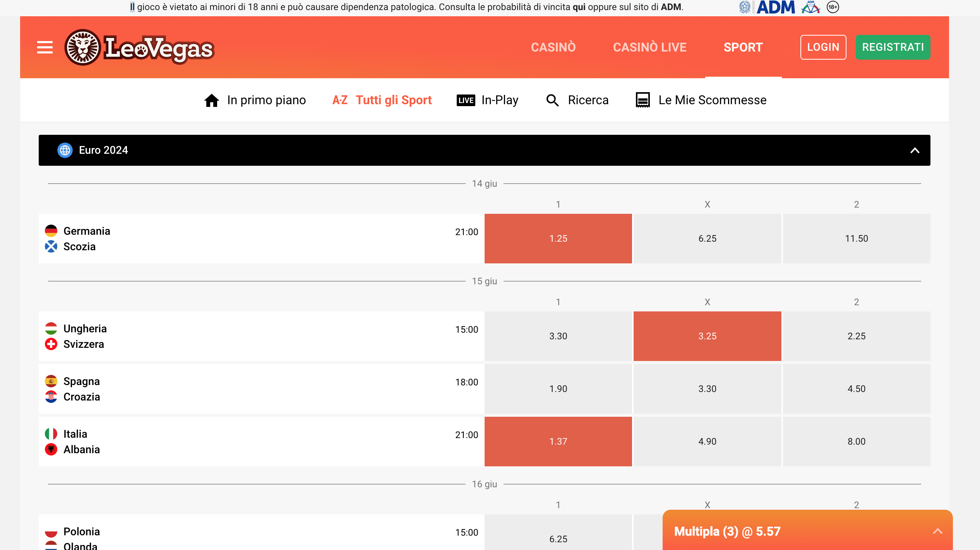
Task: Deselect Germania win odds 1.25
Action: pyautogui.click(x=558, y=239)
